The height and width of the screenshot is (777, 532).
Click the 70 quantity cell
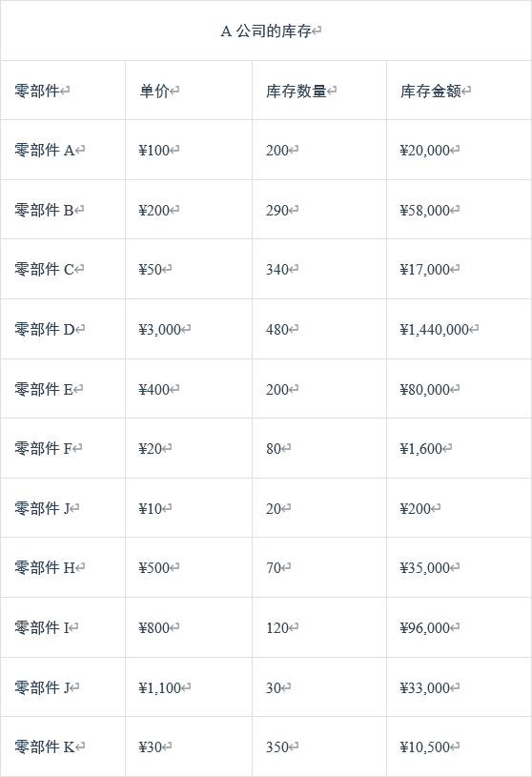point(319,567)
